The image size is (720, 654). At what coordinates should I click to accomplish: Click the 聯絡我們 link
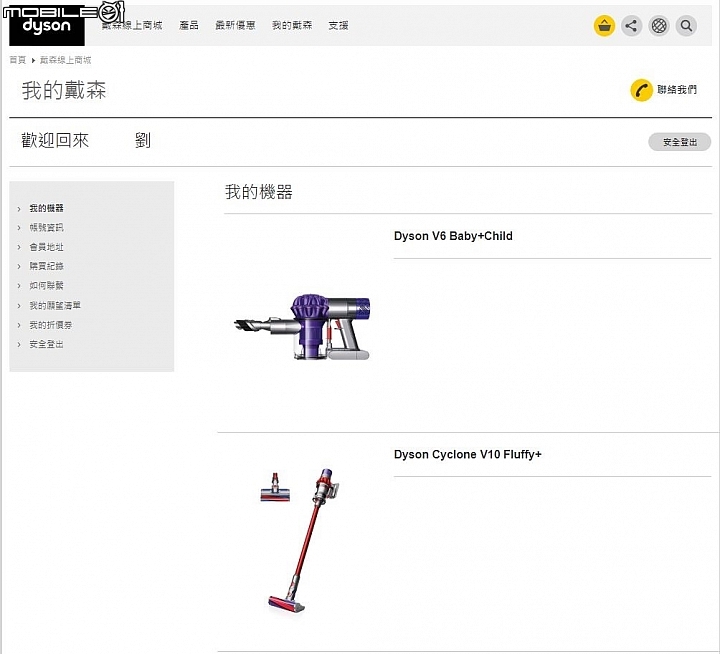677,90
